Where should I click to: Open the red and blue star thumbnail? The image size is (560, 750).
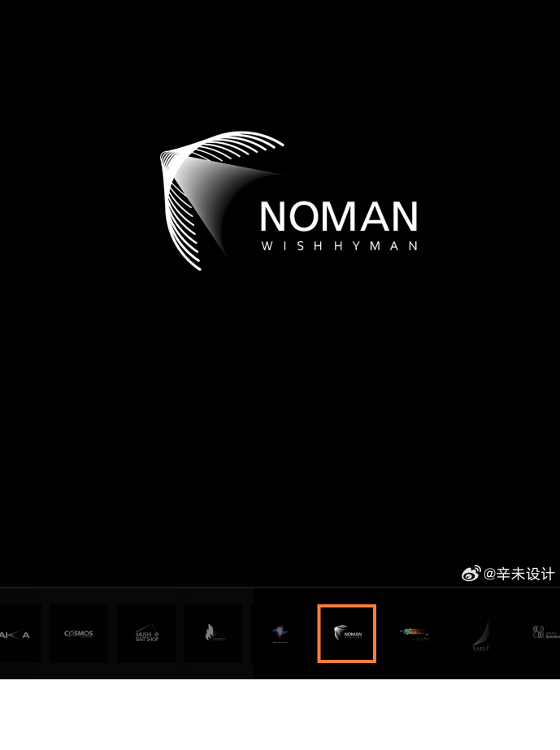pos(280,633)
